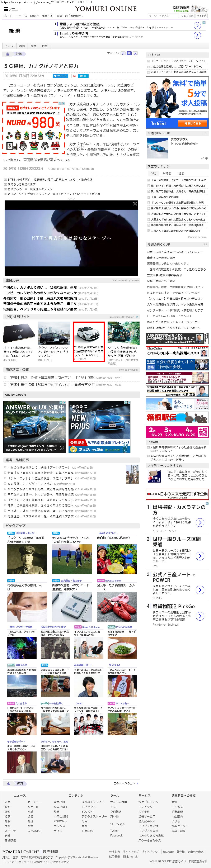Click arrow beside 世界一周クルーズ ad
This screenshot has width=211, height=868.
coord(200,556)
